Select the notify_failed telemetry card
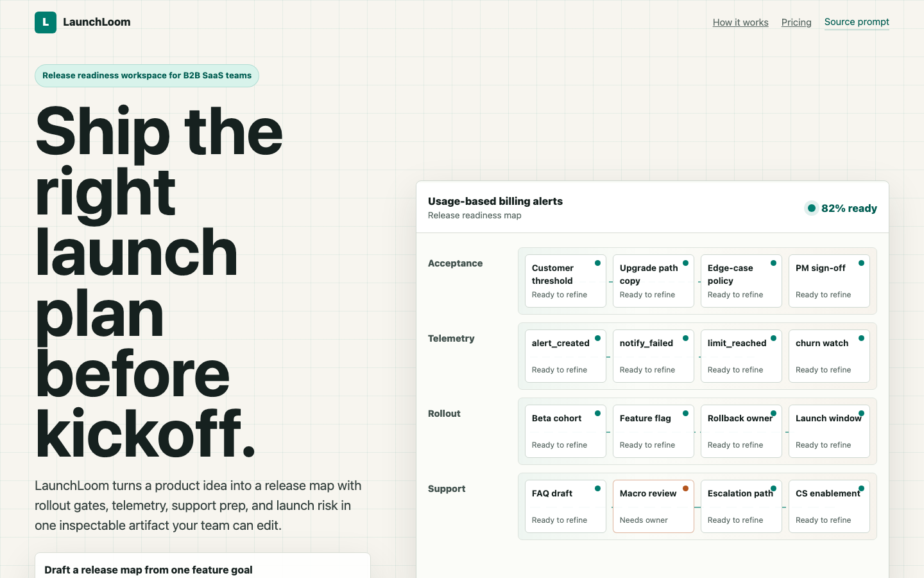924x578 pixels. [653, 356]
